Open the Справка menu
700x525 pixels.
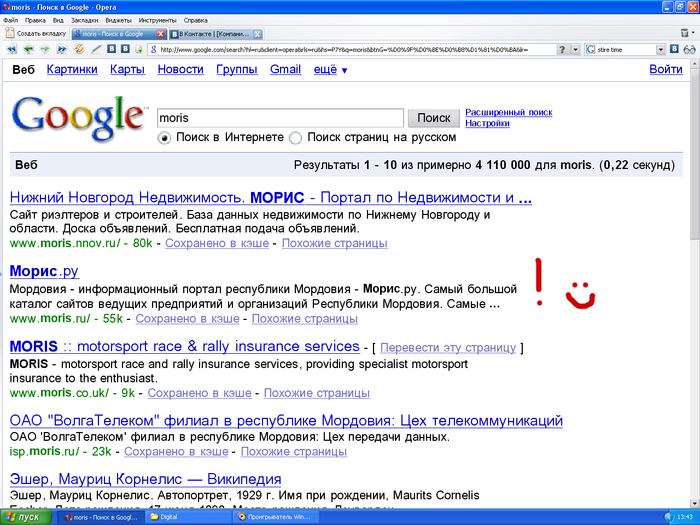point(196,21)
